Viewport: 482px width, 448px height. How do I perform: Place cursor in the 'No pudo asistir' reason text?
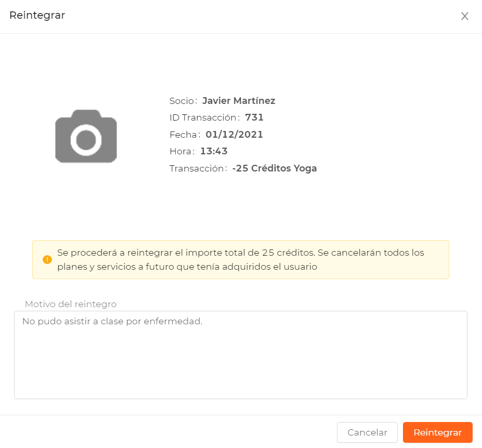(x=112, y=321)
